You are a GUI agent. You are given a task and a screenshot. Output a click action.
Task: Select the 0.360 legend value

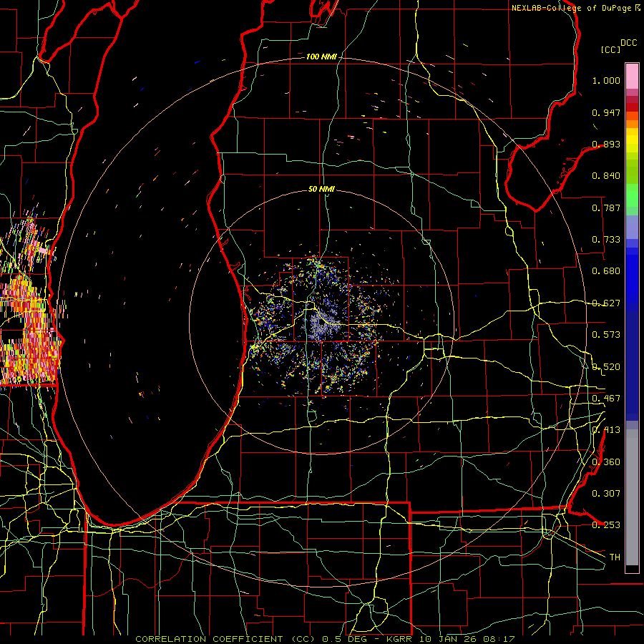tap(606, 462)
